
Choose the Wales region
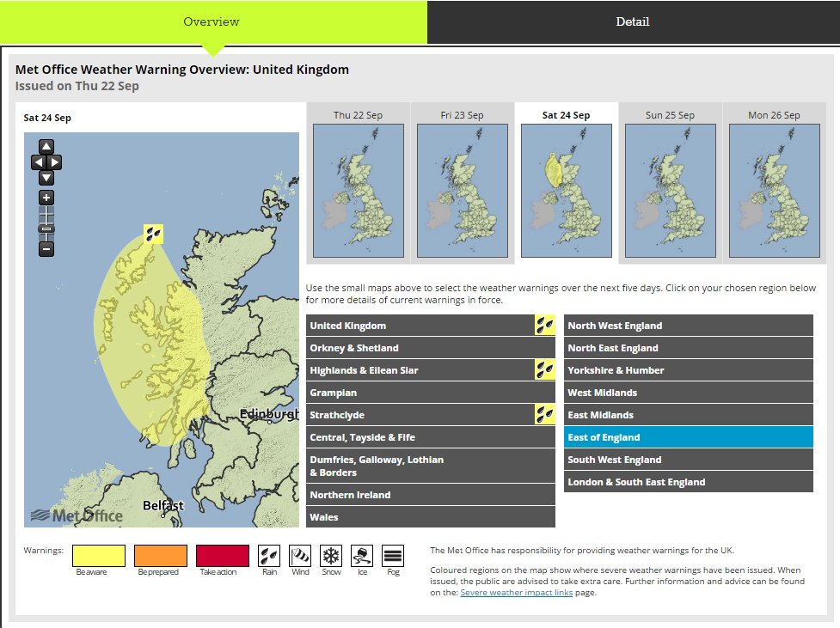(x=430, y=516)
